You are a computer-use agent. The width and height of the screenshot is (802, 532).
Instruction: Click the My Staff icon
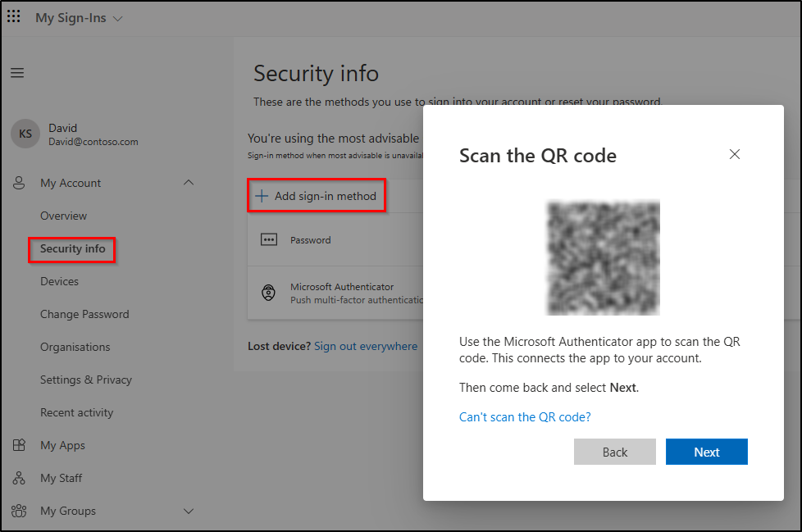[19, 478]
